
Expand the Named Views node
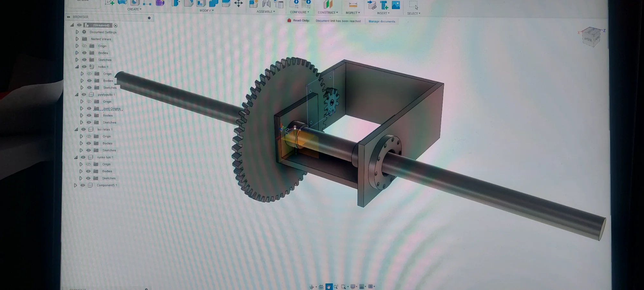(x=77, y=39)
